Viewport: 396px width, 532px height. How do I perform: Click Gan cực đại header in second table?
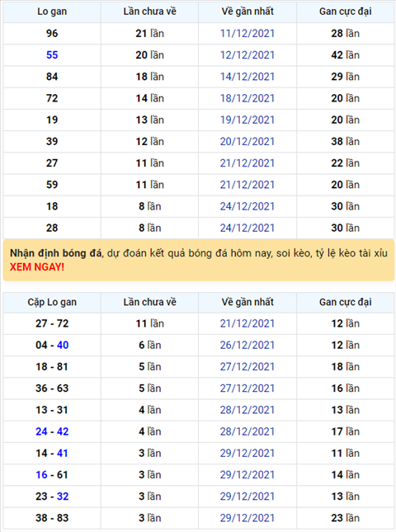[346, 302]
